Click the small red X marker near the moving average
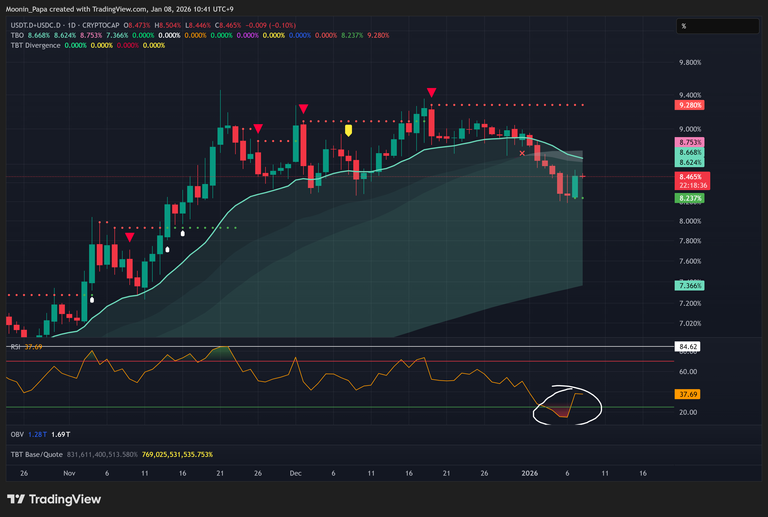 click(522, 153)
